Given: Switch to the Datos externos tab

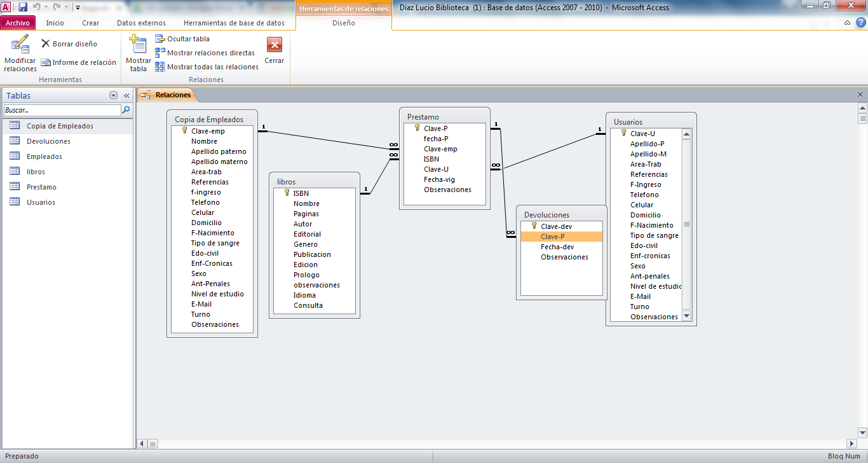Looking at the screenshot, I should pyautogui.click(x=141, y=23).
